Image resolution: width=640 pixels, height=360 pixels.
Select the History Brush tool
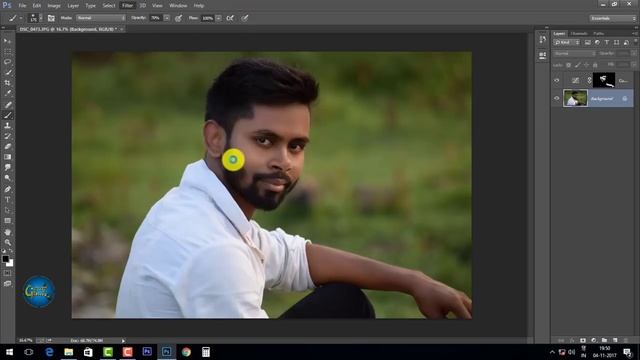point(7,136)
